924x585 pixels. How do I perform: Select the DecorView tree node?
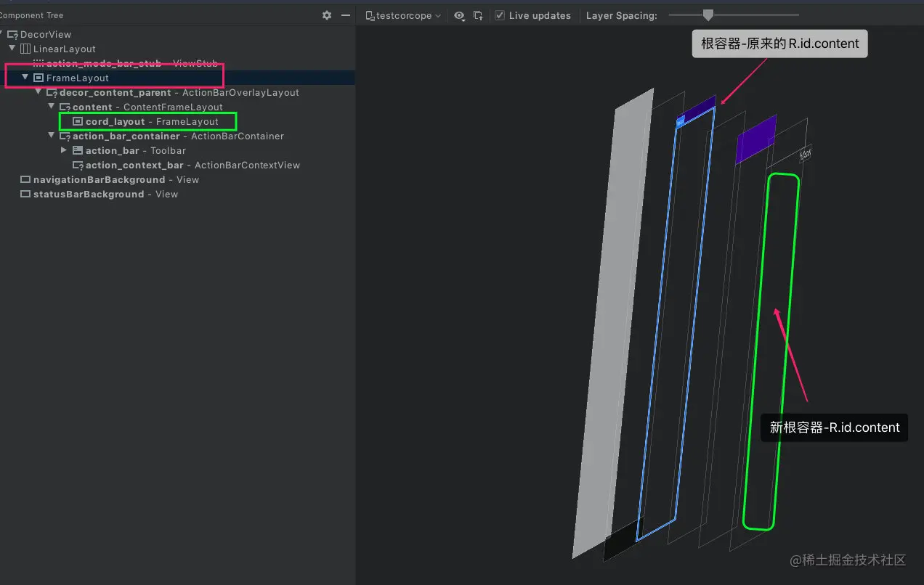pyautogui.click(x=46, y=34)
